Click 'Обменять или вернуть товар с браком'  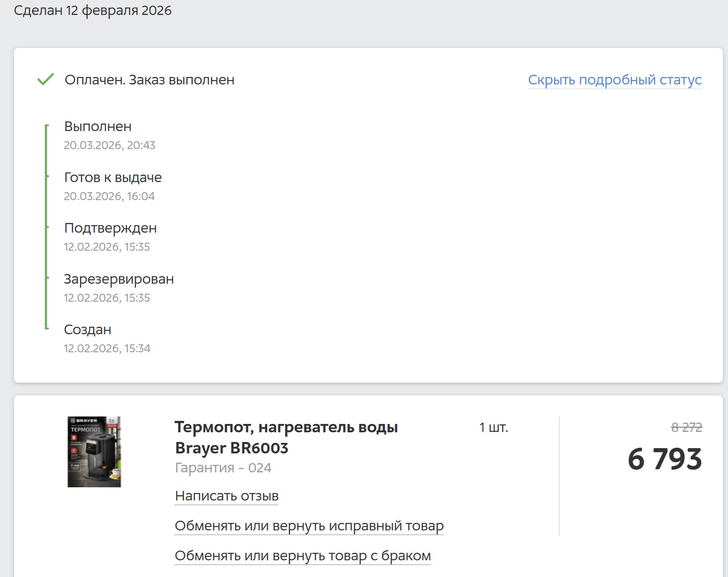tap(302, 556)
